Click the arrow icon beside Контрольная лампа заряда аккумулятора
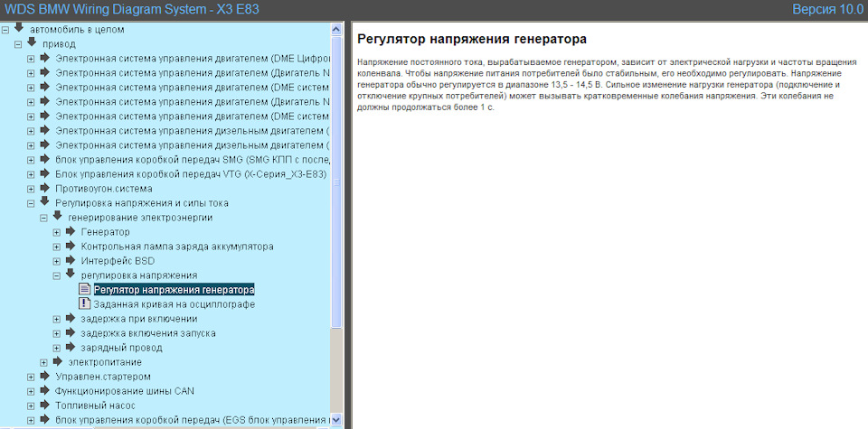The image size is (868, 429). coord(71,246)
